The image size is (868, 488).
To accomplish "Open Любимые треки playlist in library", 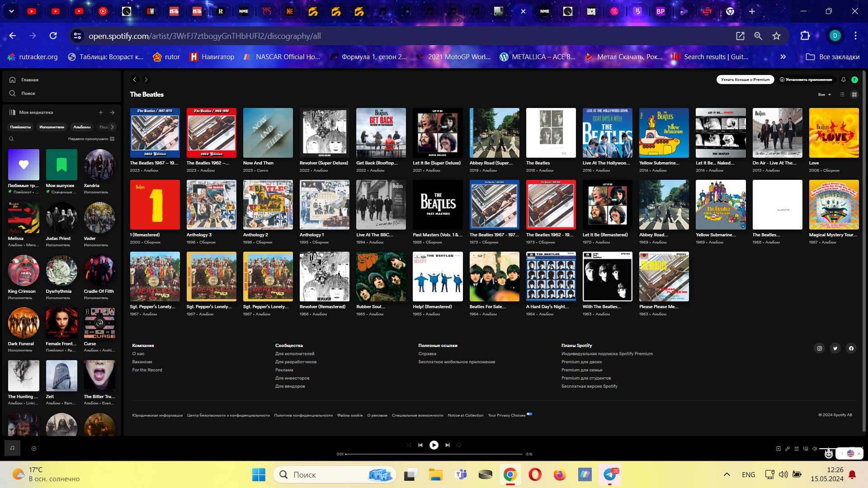I will click(x=24, y=172).
